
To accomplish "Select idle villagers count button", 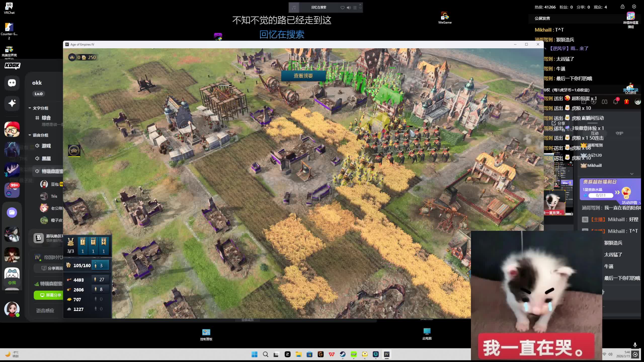I will [100, 265].
